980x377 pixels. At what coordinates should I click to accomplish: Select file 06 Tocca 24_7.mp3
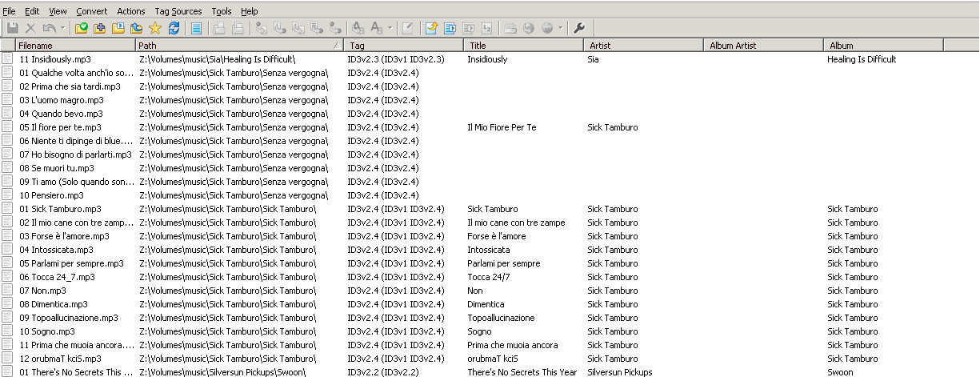(57, 277)
